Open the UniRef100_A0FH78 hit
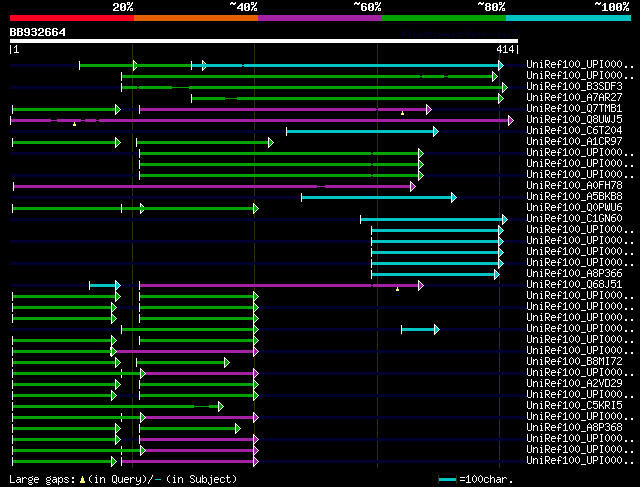This screenshot has width=640, height=487. pyautogui.click(x=574, y=186)
